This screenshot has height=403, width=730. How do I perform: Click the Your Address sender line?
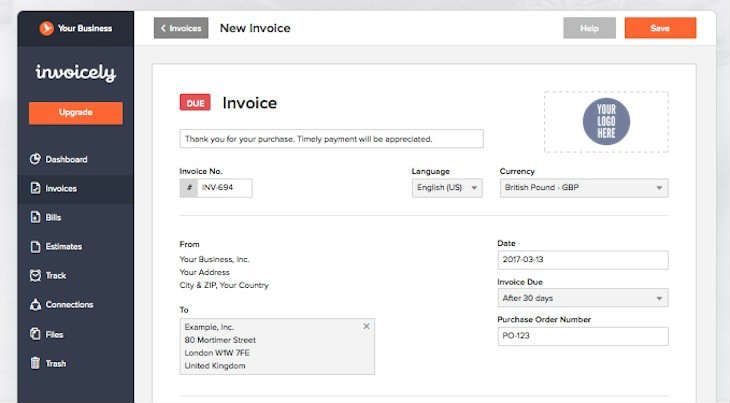click(204, 272)
